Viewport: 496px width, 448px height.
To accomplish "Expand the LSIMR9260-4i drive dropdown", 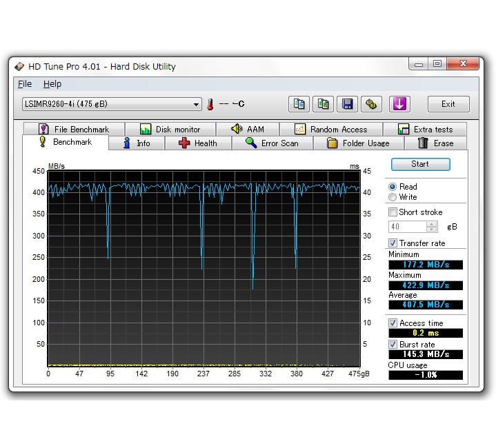I will tap(197, 105).
